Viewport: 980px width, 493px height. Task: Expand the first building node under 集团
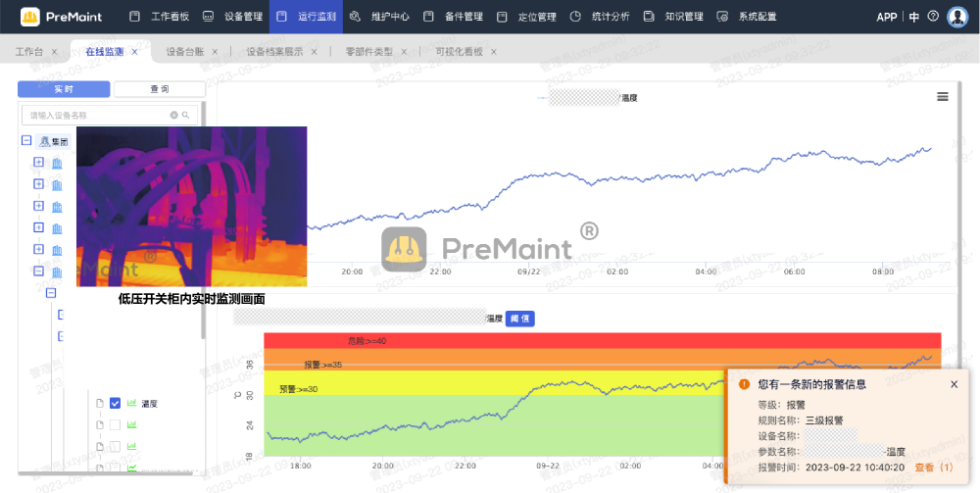[38, 163]
